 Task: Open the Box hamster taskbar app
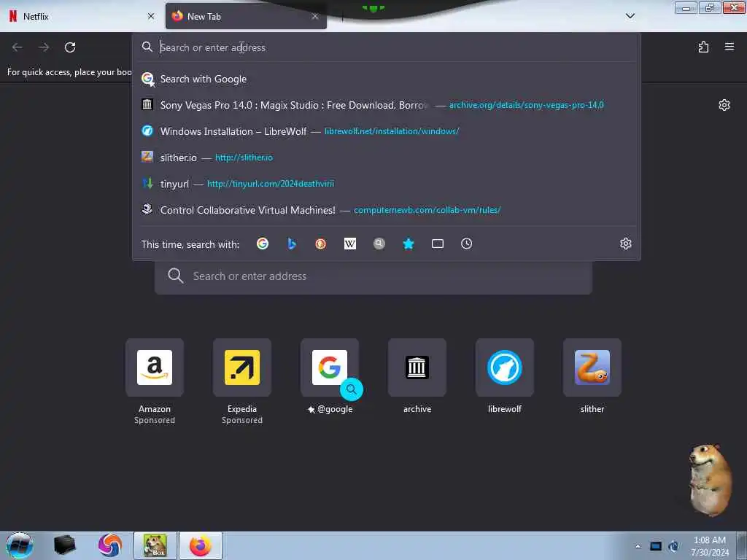[x=155, y=545]
